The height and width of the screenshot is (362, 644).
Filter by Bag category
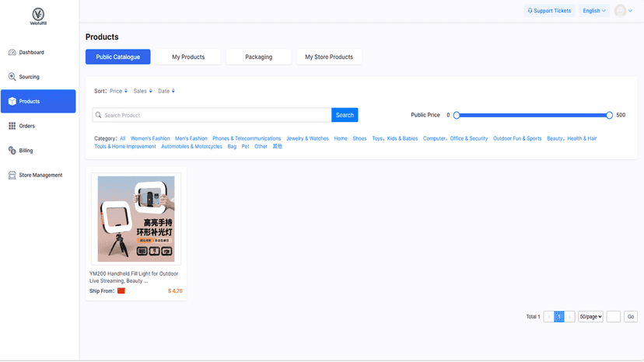232,147
